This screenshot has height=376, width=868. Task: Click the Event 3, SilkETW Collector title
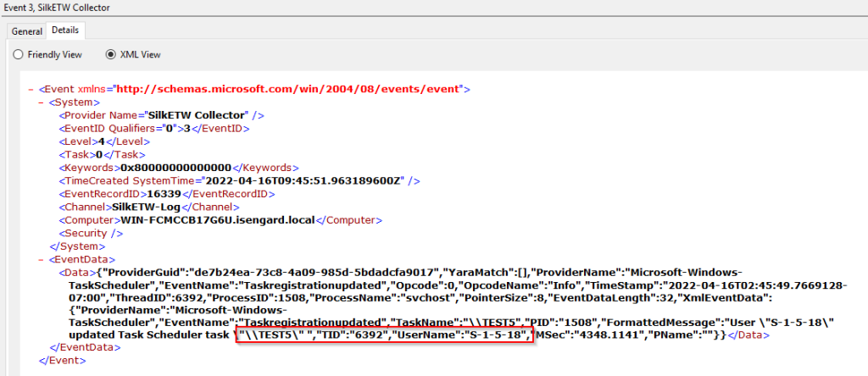click(x=55, y=8)
